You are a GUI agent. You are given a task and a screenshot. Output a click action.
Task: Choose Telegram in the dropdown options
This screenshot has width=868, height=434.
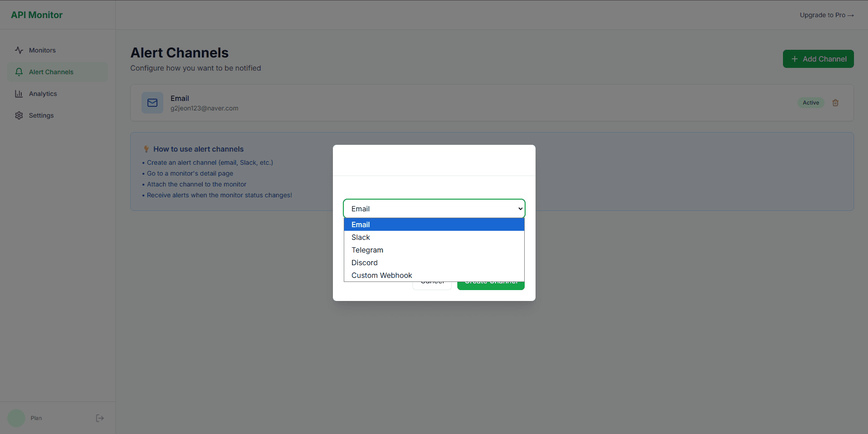367,250
